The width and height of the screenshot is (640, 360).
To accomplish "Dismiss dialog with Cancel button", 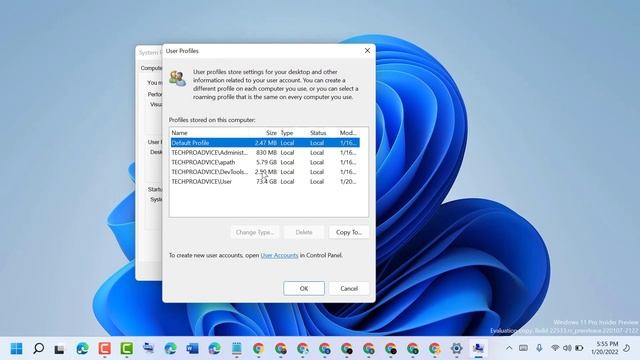I will click(x=349, y=289).
